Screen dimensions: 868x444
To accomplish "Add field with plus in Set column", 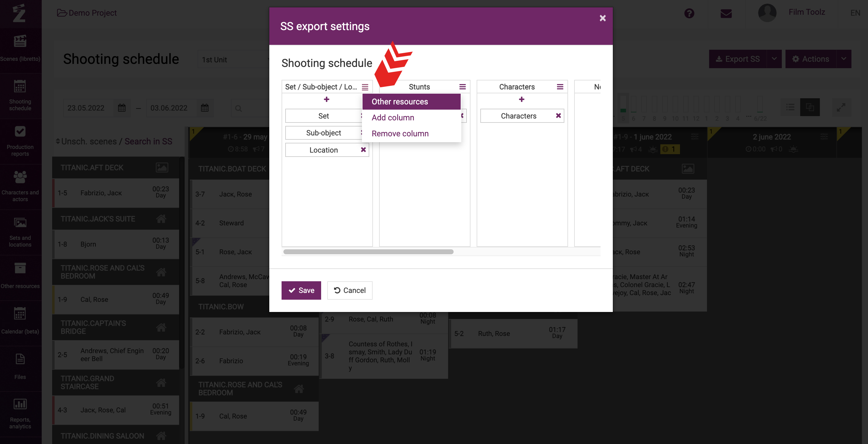I will tap(326, 99).
